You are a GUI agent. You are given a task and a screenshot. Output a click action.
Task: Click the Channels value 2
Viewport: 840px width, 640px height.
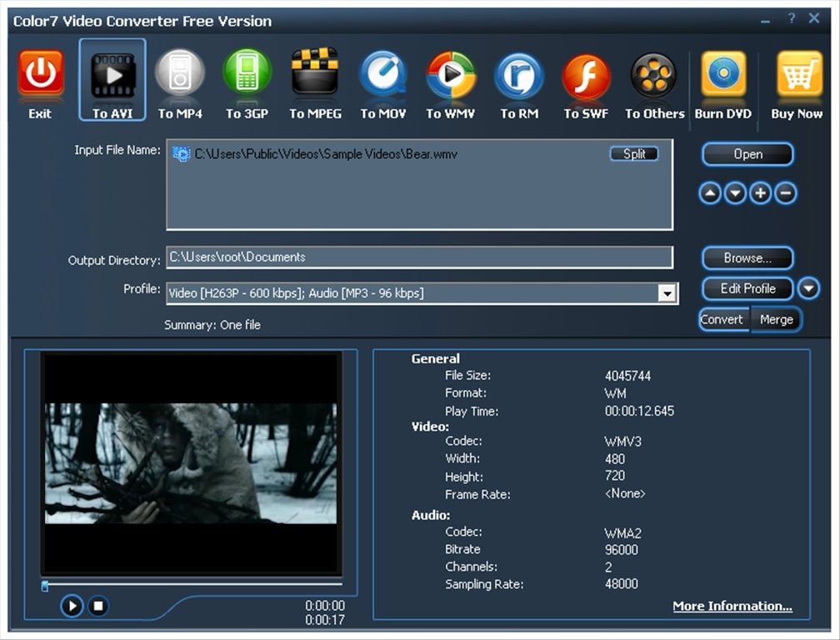click(608, 567)
